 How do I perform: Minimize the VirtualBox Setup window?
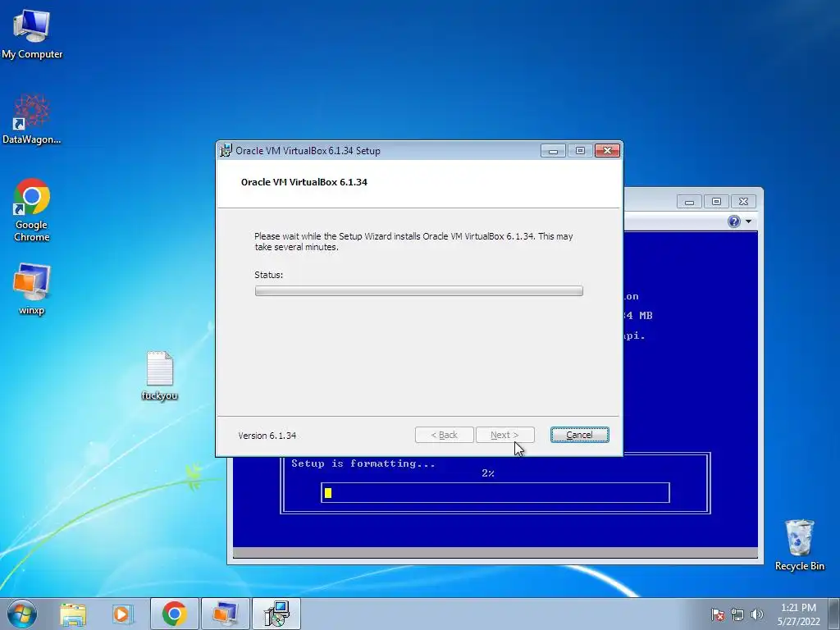tap(554, 151)
